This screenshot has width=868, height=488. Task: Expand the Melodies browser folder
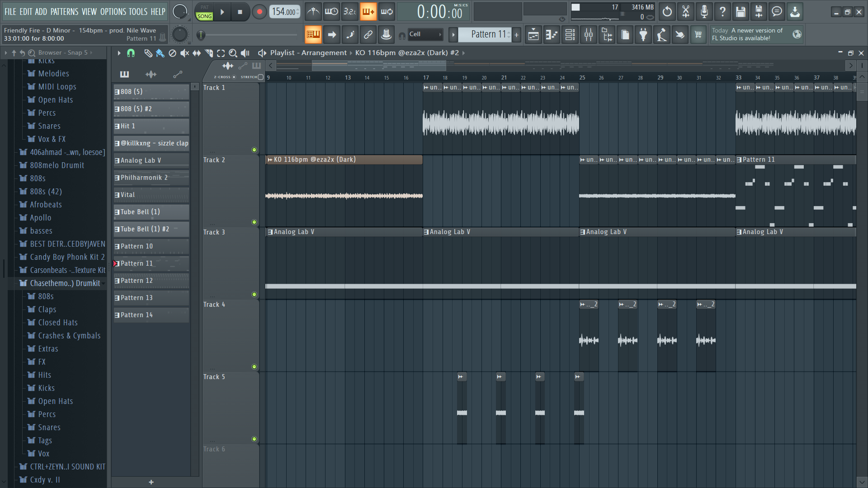53,74
